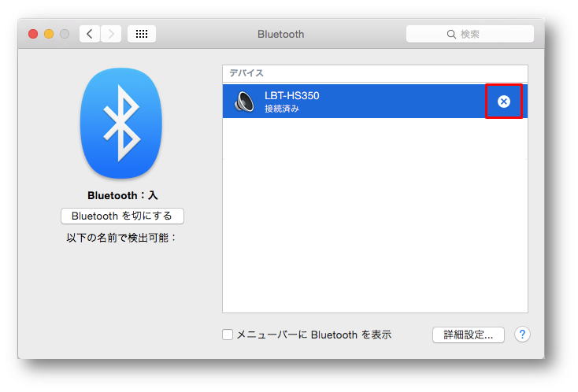Screen dimensions: 578x392
Task: Go forward with the right chevron button
Action: coord(111,34)
